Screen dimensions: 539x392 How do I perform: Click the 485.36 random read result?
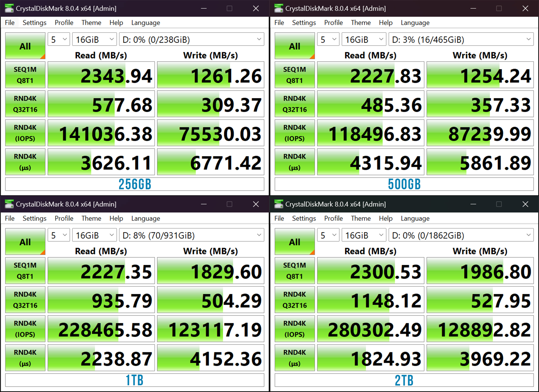(371, 104)
